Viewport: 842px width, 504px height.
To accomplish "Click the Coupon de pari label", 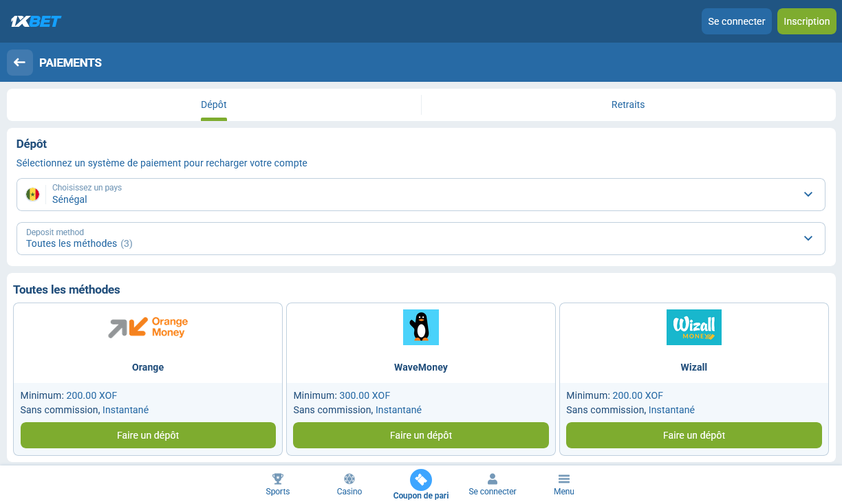I will tap(421, 496).
